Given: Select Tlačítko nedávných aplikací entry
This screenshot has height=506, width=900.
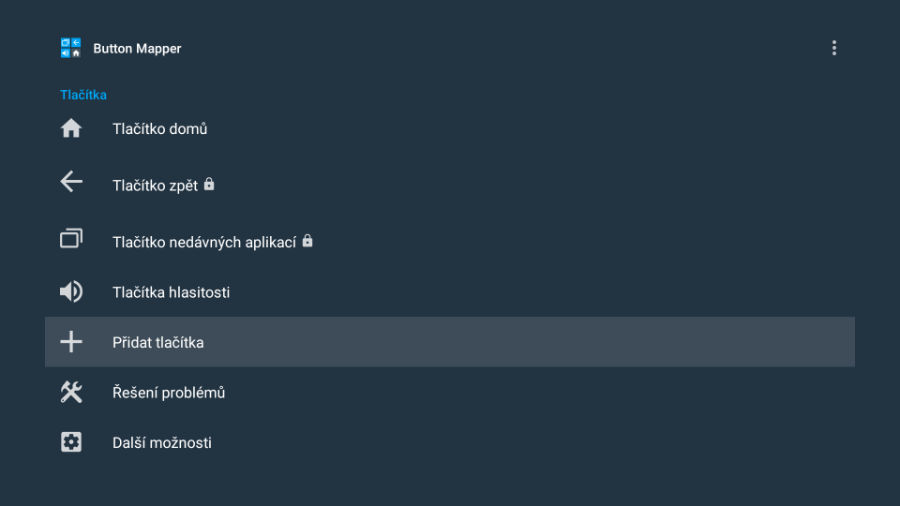Looking at the screenshot, I should (450, 241).
